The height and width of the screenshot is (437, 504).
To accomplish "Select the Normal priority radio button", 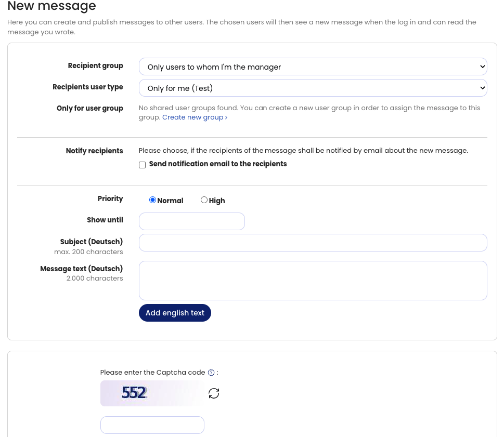I will tap(152, 200).
